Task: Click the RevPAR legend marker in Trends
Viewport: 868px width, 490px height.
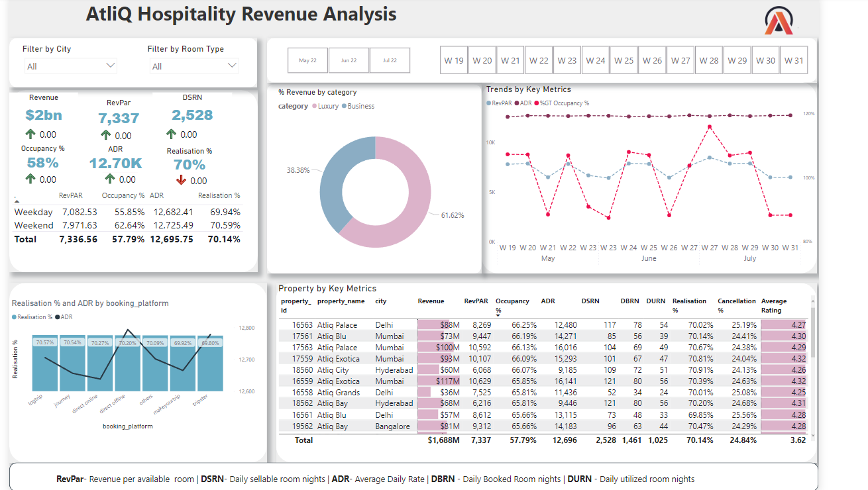Action: pos(489,103)
